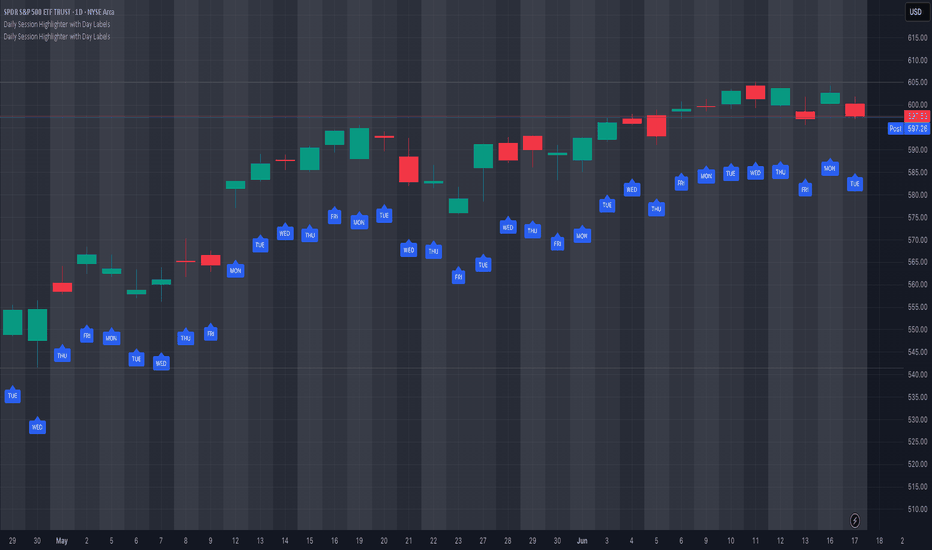Image resolution: width=932 pixels, height=550 pixels.
Task: Select the first Daily Session Highlighter indicator legend
Action: [x=56, y=24]
